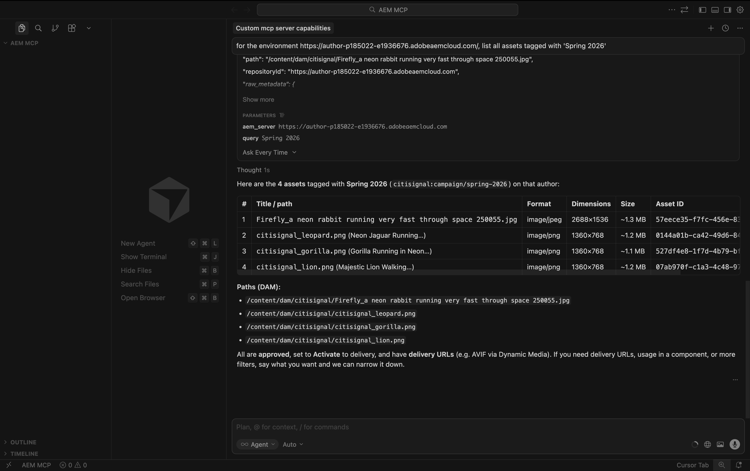Attach an image using the image icon
The width and height of the screenshot is (750, 471).
tap(720, 445)
